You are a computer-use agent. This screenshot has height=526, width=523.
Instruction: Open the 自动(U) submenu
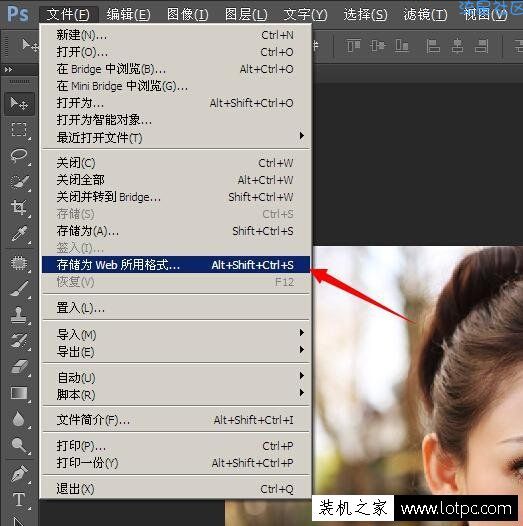click(x=175, y=377)
